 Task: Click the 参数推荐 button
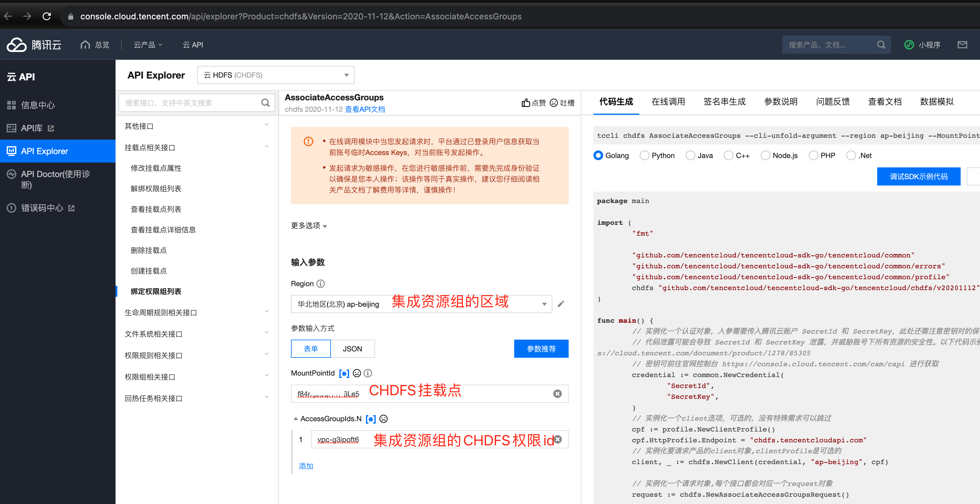541,349
